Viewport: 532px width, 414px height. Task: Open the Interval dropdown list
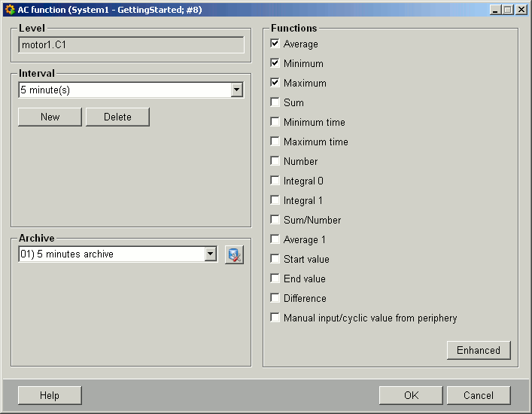click(x=236, y=90)
